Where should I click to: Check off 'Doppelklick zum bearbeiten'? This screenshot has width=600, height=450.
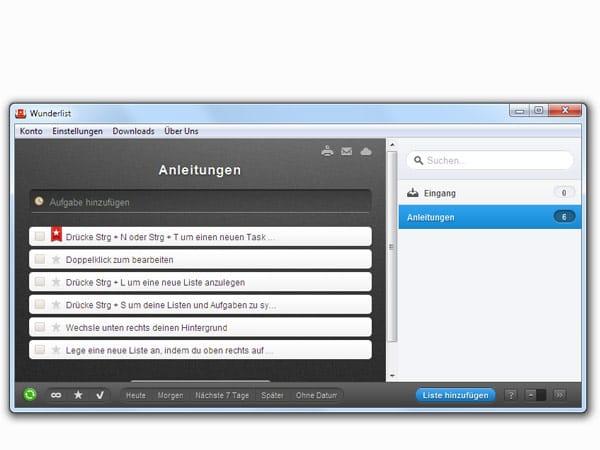(x=40, y=259)
